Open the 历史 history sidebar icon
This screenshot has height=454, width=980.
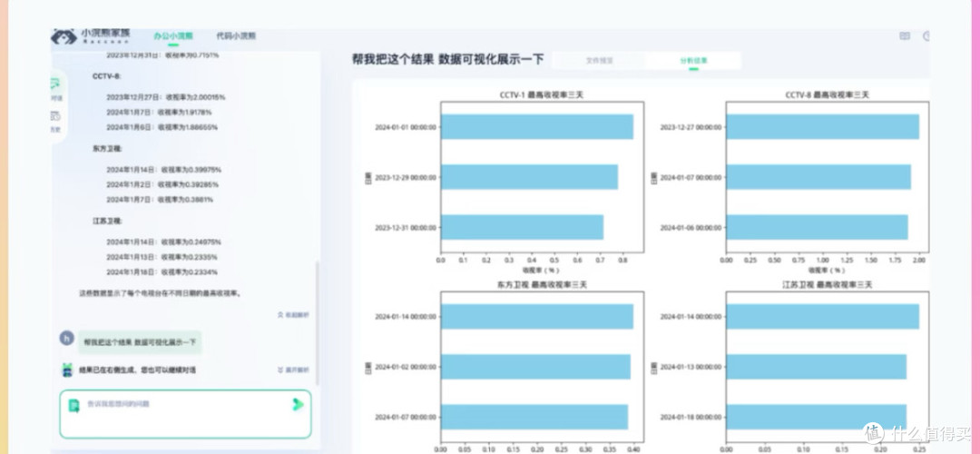pos(55,121)
